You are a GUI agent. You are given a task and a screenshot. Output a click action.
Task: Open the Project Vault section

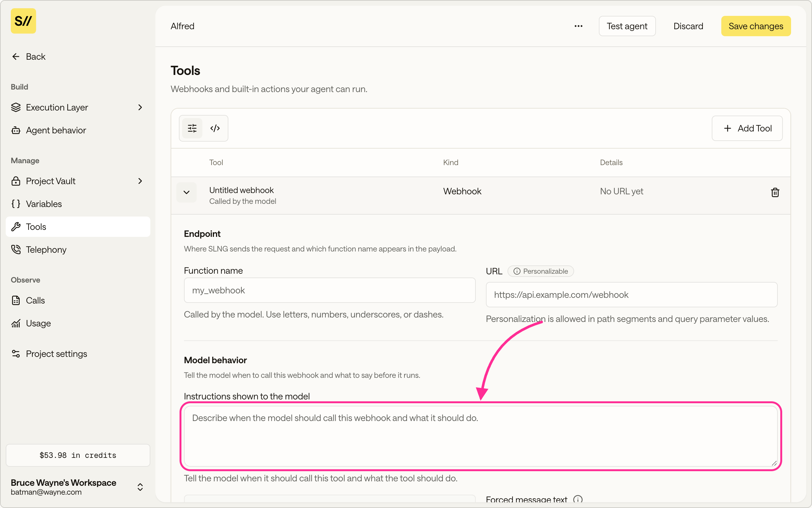click(x=78, y=181)
